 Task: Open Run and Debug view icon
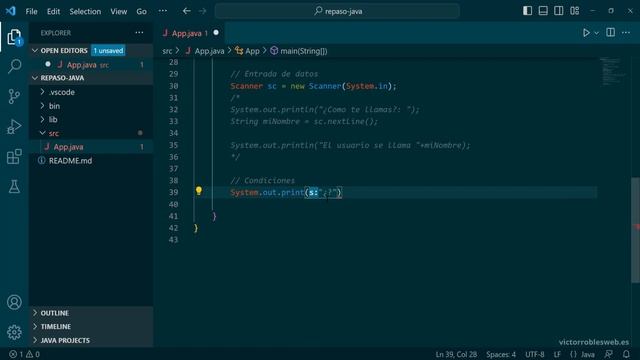point(14,127)
